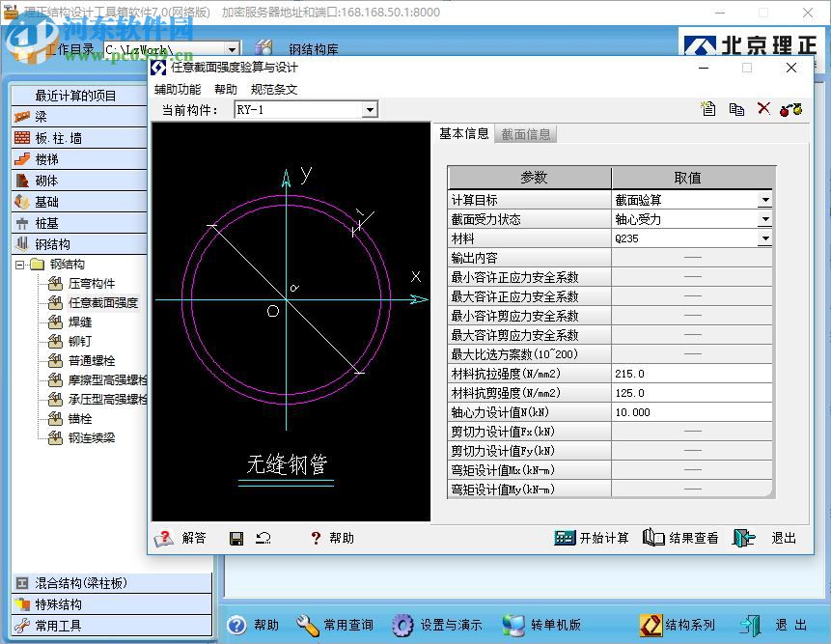Image resolution: width=831 pixels, height=644 pixels.
Task: Open the 当前构件 RY-1 dropdown
Action: point(370,109)
